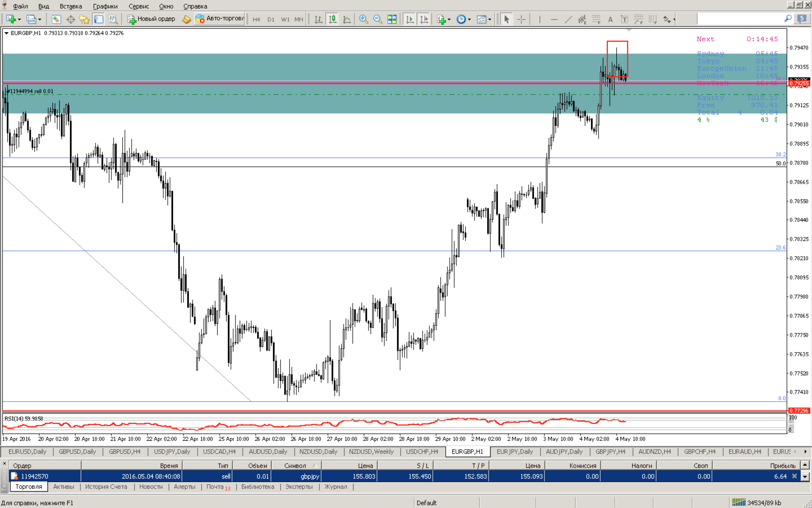The image size is (812, 508).
Task: Show more chart tabs with the right arrow
Action: (805, 452)
